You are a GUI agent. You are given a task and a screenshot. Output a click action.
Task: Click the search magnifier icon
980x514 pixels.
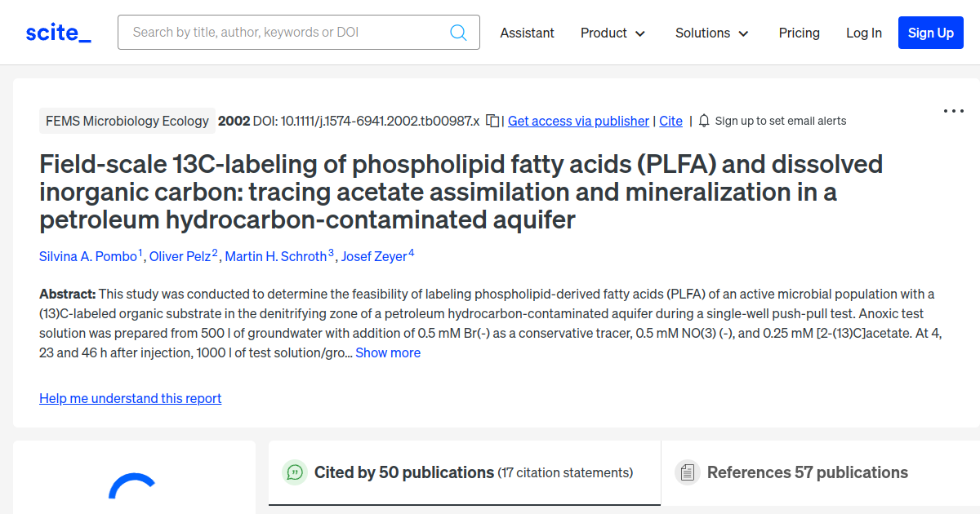point(458,33)
